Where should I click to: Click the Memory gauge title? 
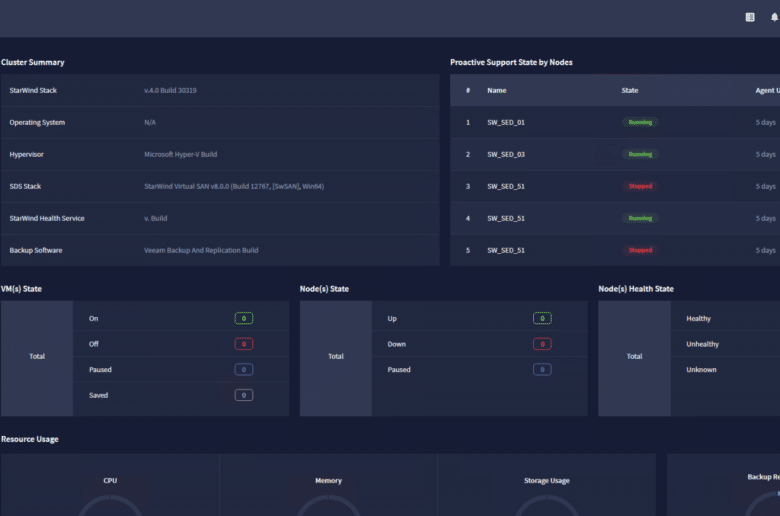pyautogui.click(x=328, y=481)
